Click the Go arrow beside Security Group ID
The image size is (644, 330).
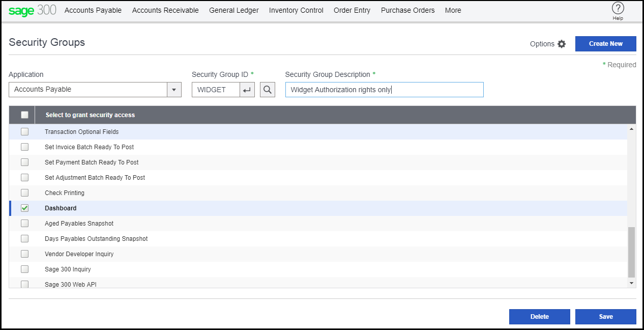tap(246, 89)
